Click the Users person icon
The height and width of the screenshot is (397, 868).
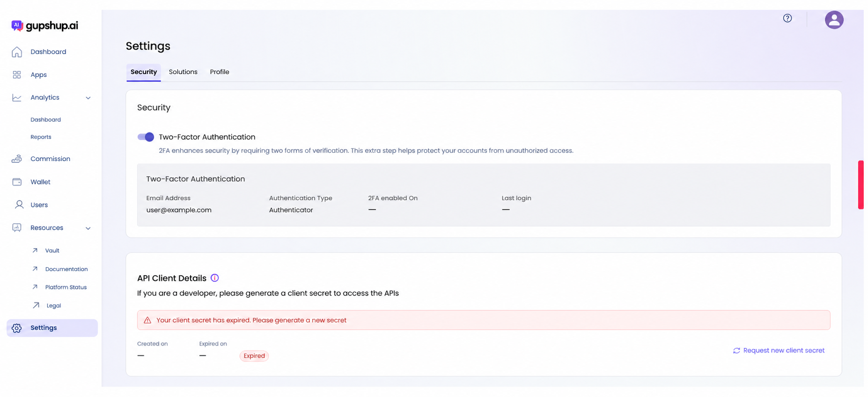(19, 205)
